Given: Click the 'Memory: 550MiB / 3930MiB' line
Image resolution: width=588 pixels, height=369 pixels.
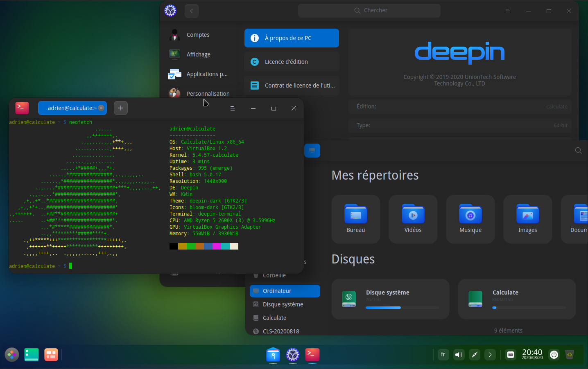Looking at the screenshot, I should tap(204, 234).
